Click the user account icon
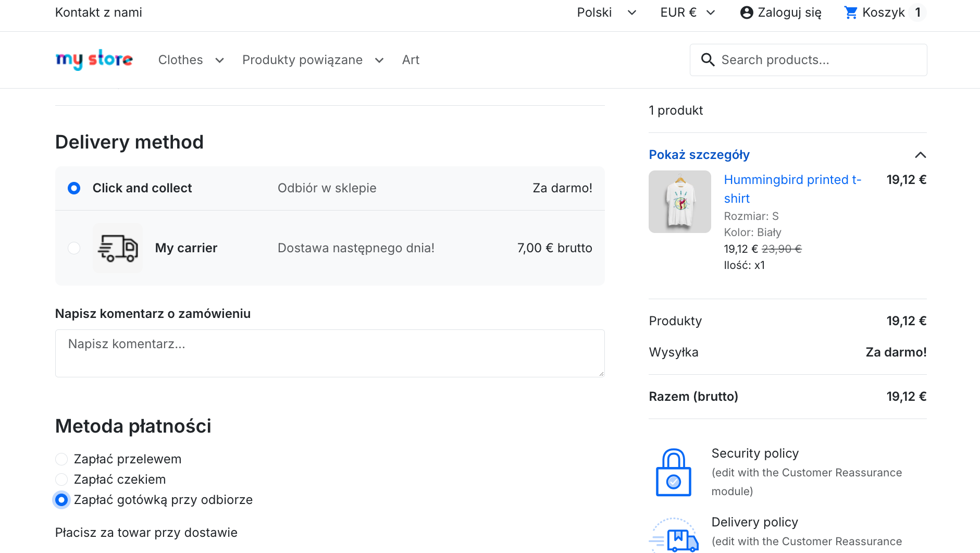 click(747, 13)
